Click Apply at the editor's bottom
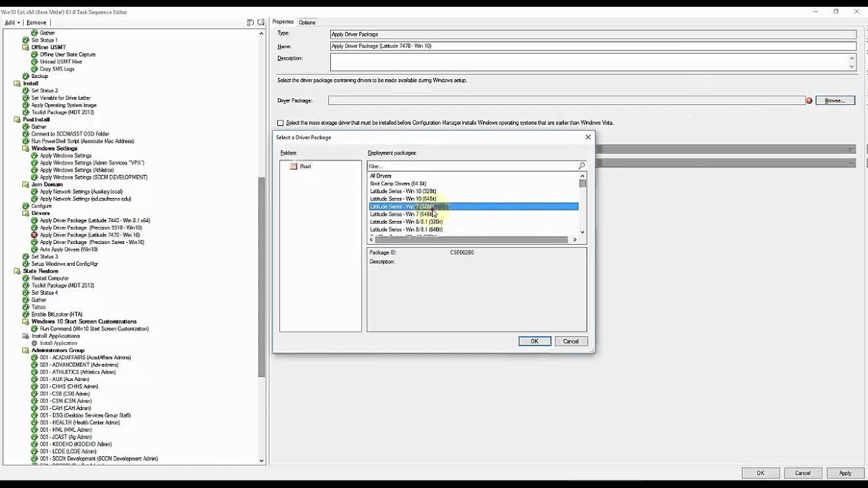Image resolution: width=868 pixels, height=488 pixels. pos(845,473)
